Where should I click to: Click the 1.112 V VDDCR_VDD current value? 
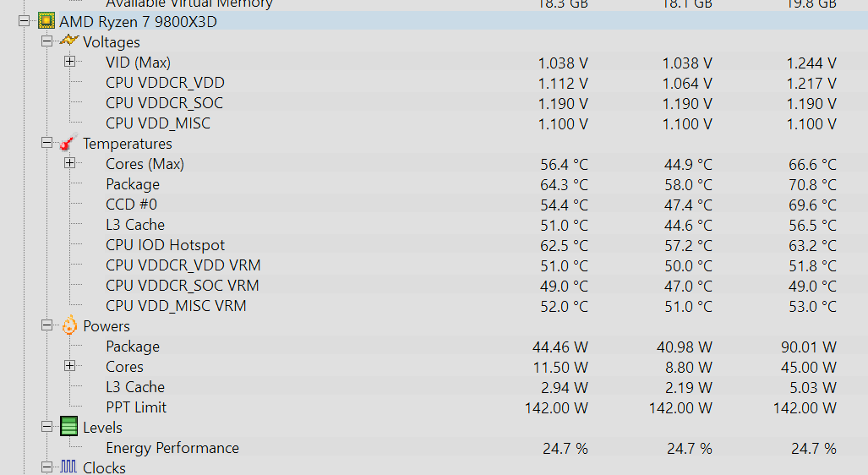click(563, 83)
